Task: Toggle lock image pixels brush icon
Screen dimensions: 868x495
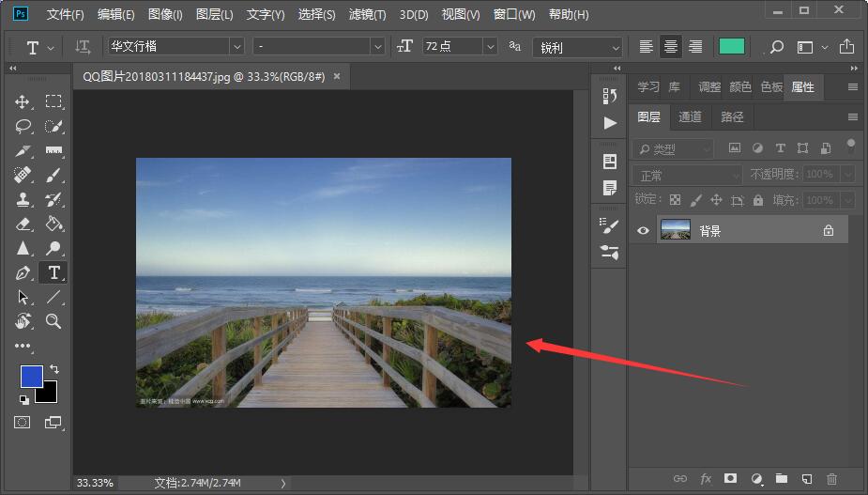Action: pos(696,200)
